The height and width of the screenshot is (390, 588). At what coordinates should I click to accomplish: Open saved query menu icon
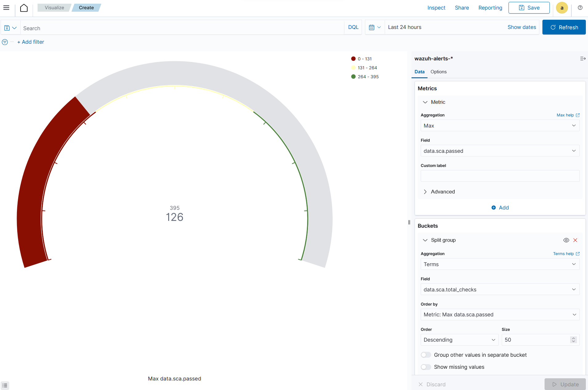[x=10, y=28]
